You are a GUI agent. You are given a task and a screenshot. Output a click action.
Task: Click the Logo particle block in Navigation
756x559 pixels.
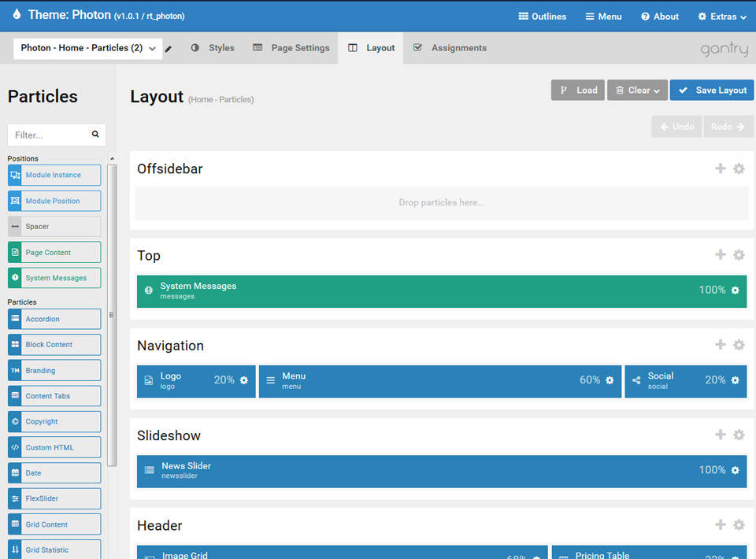coord(196,381)
